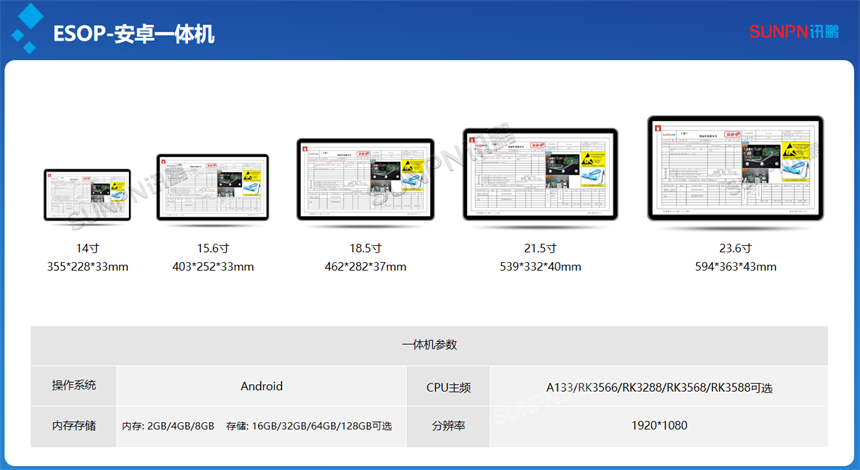Click the 594*363*43mm dimension text
Viewport: 860px width, 470px height.
pyautogui.click(x=735, y=267)
